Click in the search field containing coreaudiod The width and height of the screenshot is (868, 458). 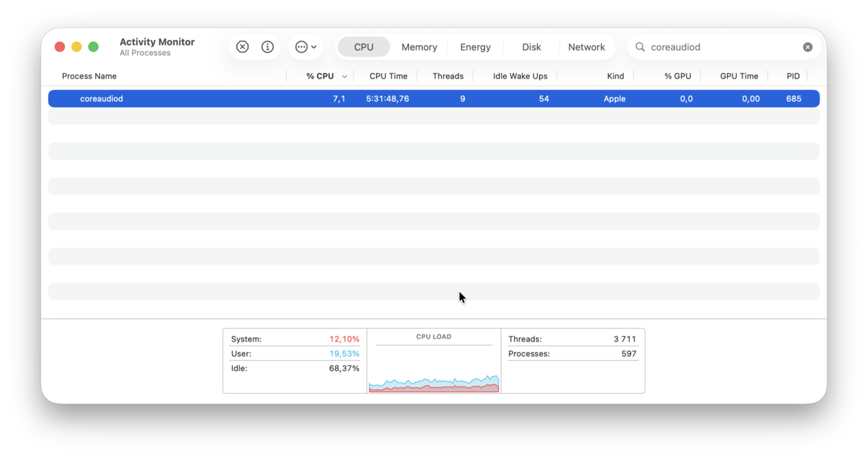click(x=722, y=47)
